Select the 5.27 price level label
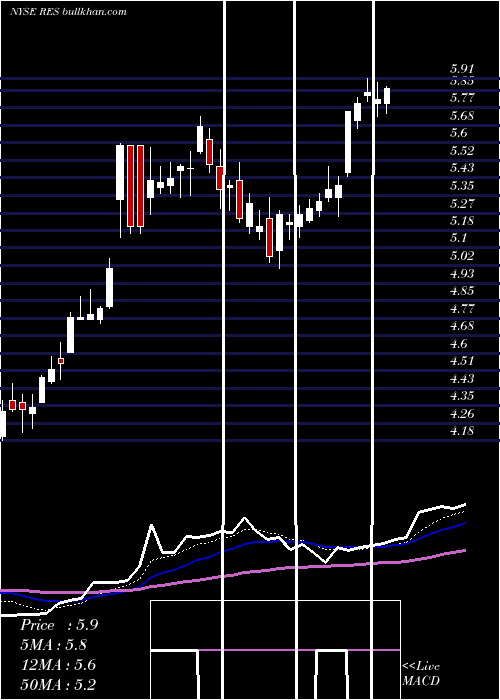The height and width of the screenshot is (700, 500). (462, 204)
